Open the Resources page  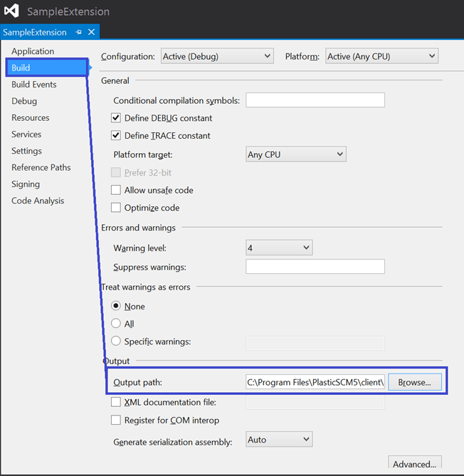pyautogui.click(x=31, y=117)
